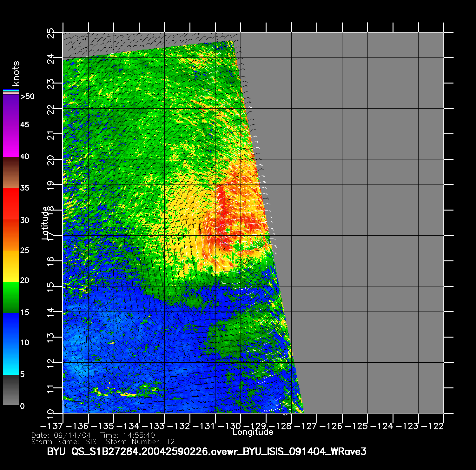Select the yellow 20-25 knots legend band
Image resolution: width=476 pixels, height=470 pixels.
point(11,266)
